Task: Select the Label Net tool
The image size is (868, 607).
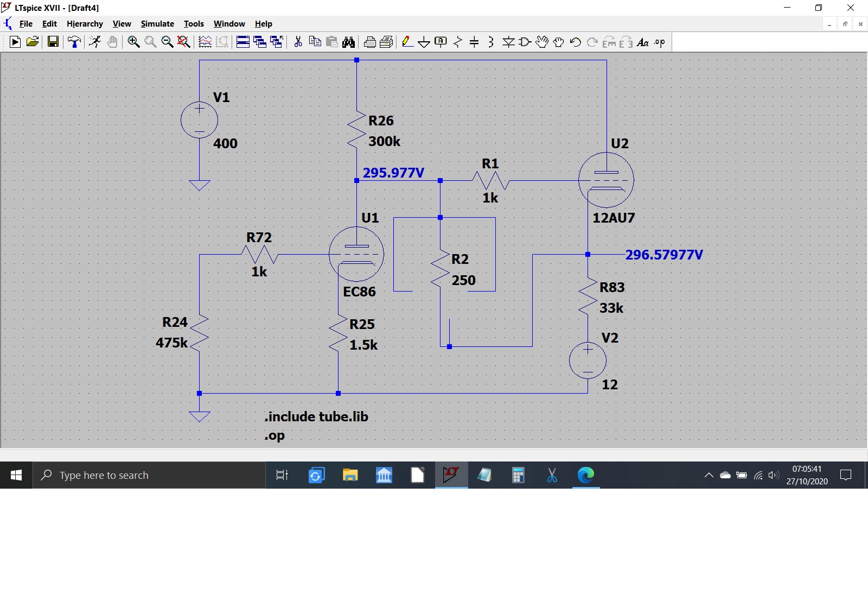Action: [441, 42]
